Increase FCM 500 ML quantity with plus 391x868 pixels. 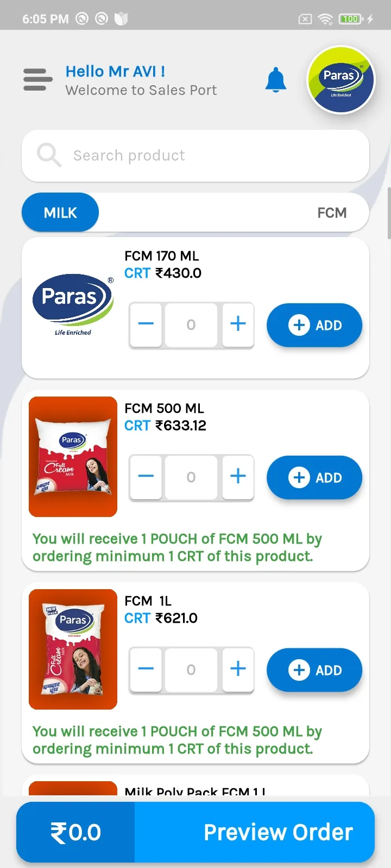238,477
